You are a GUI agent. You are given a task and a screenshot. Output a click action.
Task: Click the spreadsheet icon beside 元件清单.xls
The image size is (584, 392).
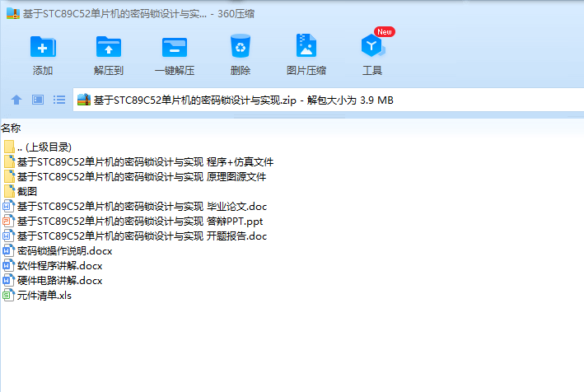8,296
